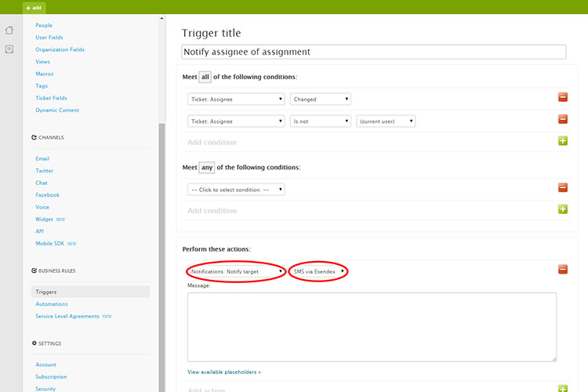The image size is (588, 392).
Task: Open the views list icon in left rail
Action: 9,49
